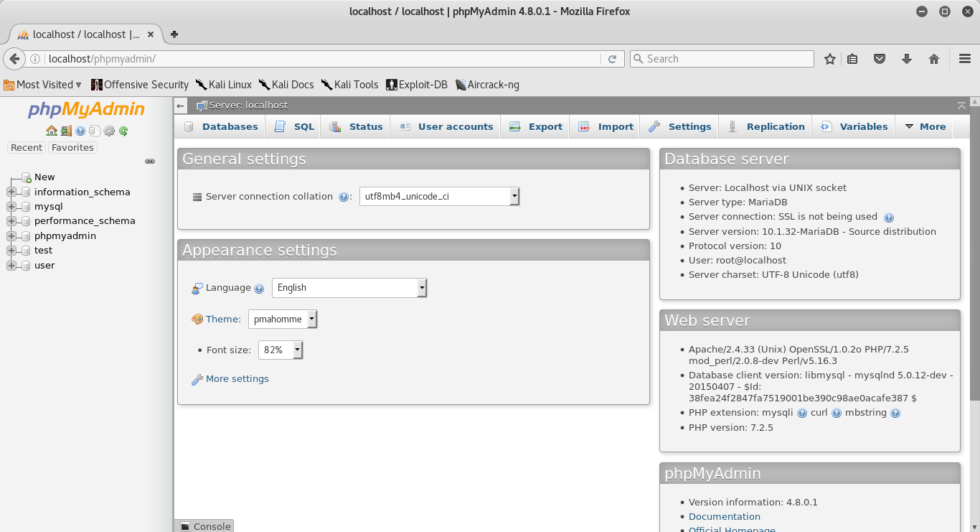
Task: Open a new browser tab with plus
Action: [x=174, y=34]
